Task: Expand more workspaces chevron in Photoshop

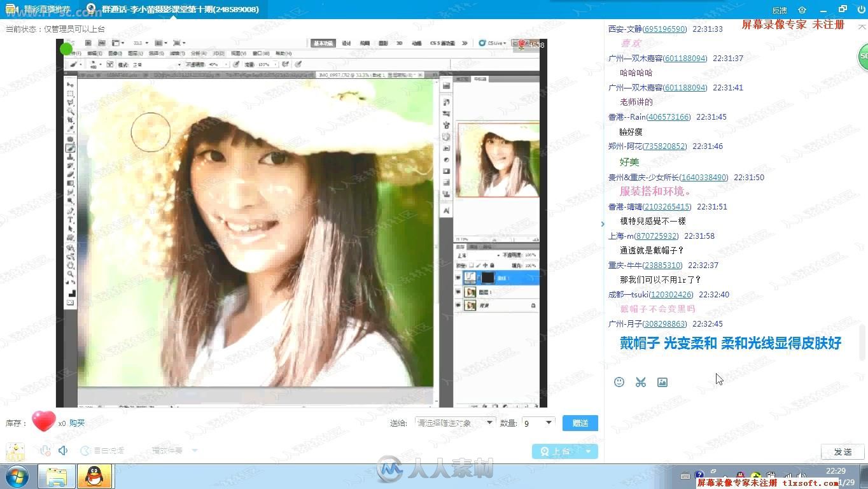Action: click(x=465, y=43)
